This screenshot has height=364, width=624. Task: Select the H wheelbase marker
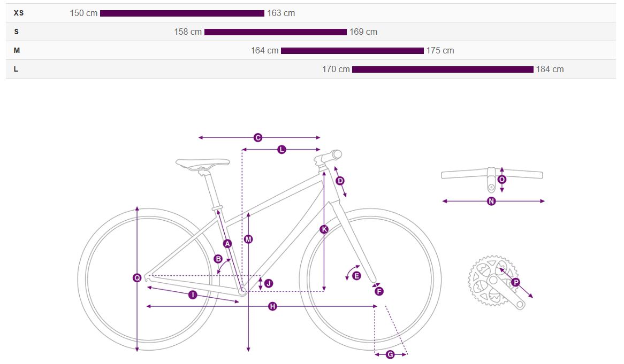[272, 306]
